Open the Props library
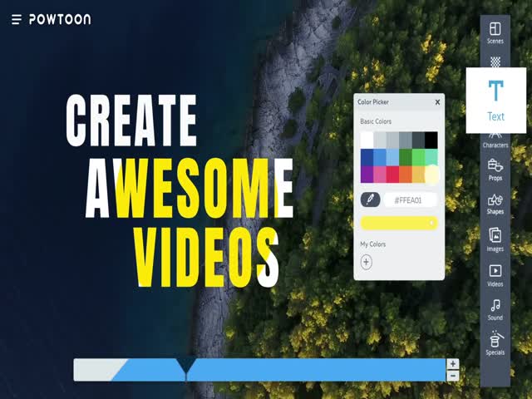 (x=495, y=170)
